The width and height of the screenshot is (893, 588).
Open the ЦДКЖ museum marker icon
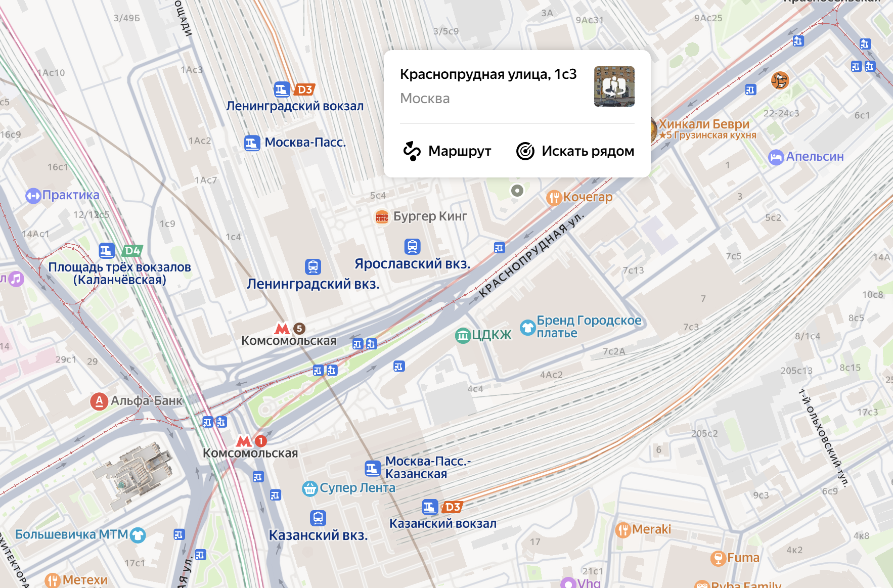[463, 335]
